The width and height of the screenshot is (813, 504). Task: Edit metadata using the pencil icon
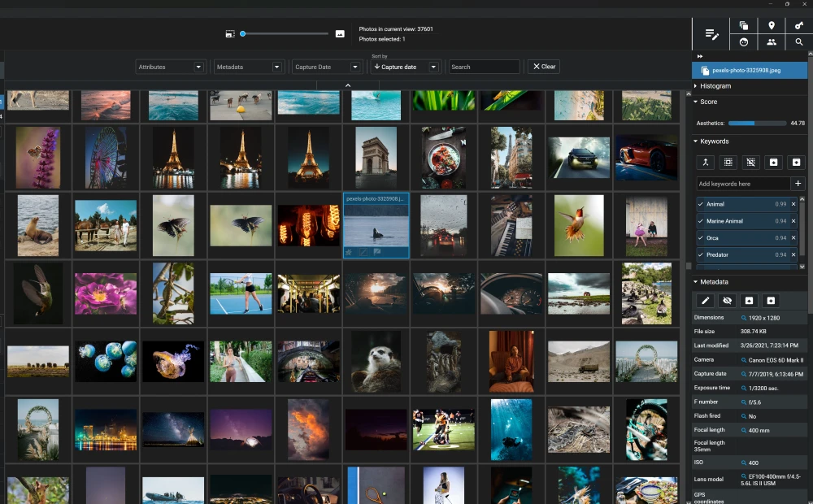pos(705,301)
